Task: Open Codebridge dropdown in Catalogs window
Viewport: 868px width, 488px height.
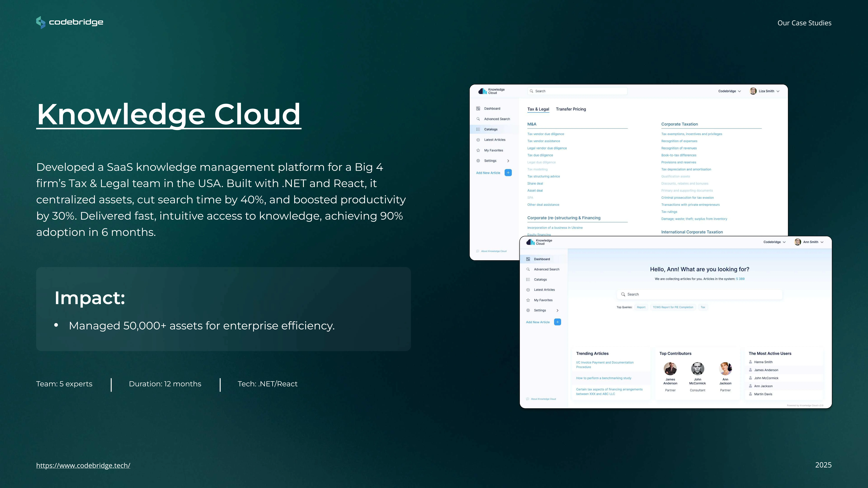Action: (x=730, y=91)
